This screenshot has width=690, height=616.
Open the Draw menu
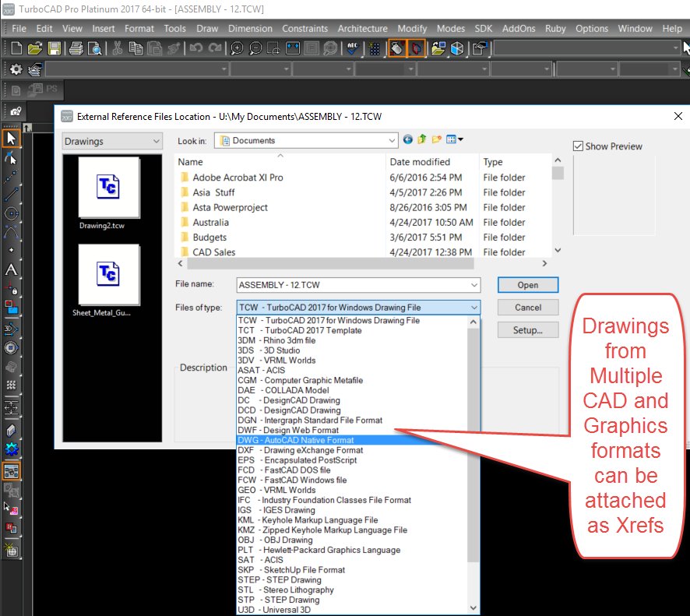click(x=207, y=28)
